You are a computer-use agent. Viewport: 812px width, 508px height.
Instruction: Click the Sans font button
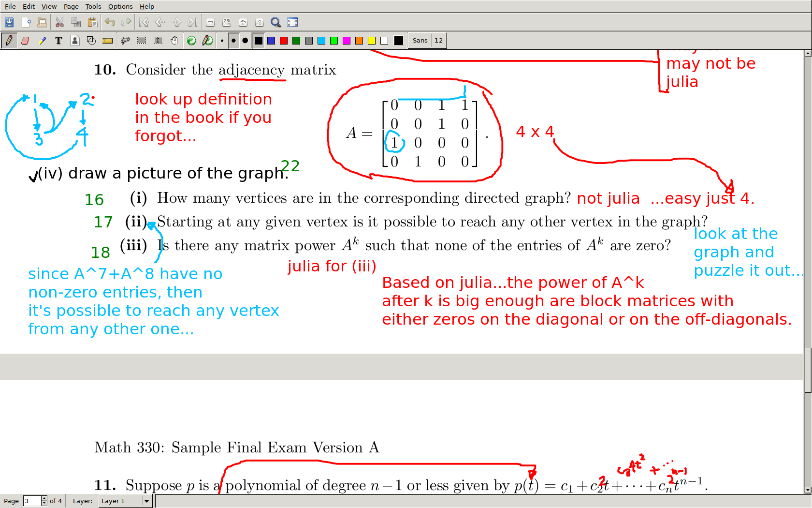(420, 41)
